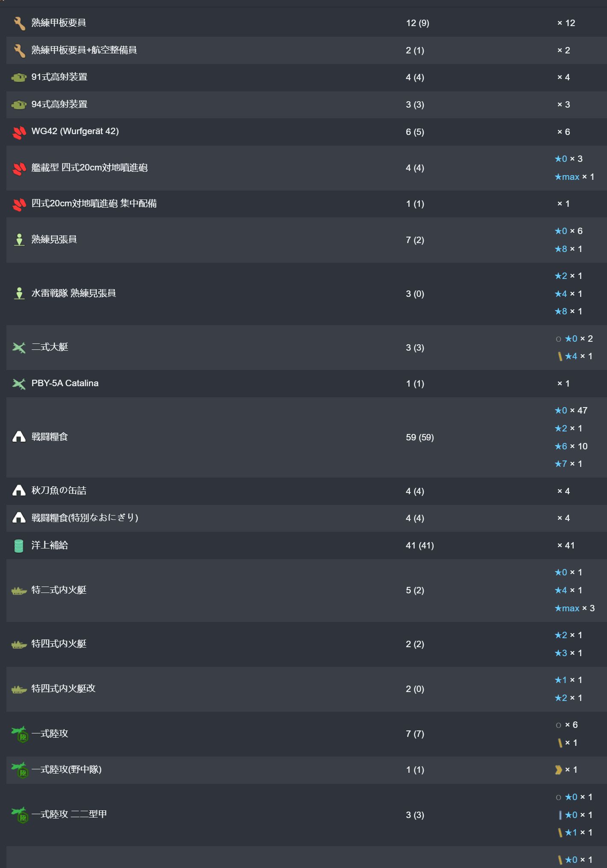
Task: Click the lookout icon for 熟練見張員
Action: 19,240
